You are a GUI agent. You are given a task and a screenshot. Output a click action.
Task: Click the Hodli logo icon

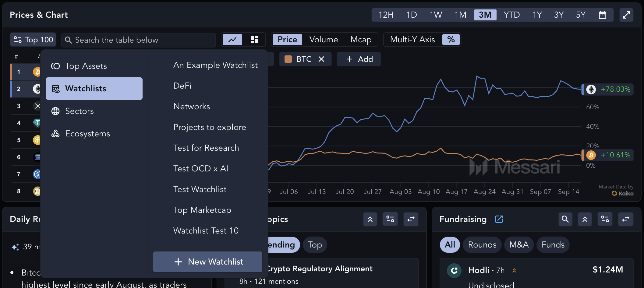(454, 270)
